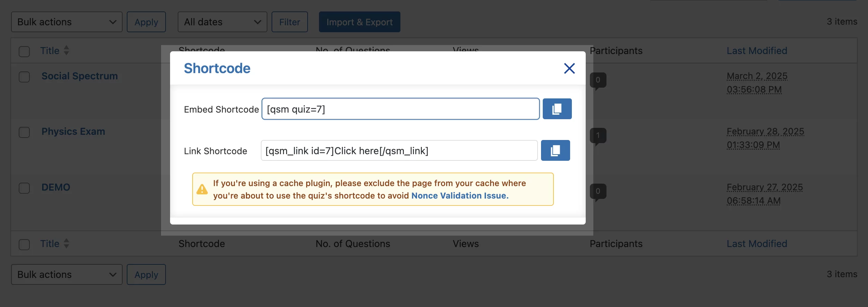Sort by Title in the footer row
This screenshot has width=868, height=307.
(50, 244)
